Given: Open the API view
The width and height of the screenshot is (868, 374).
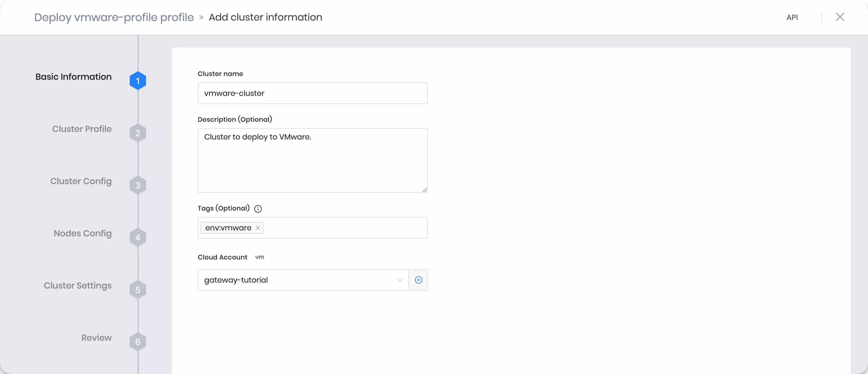Looking at the screenshot, I should coord(792,17).
